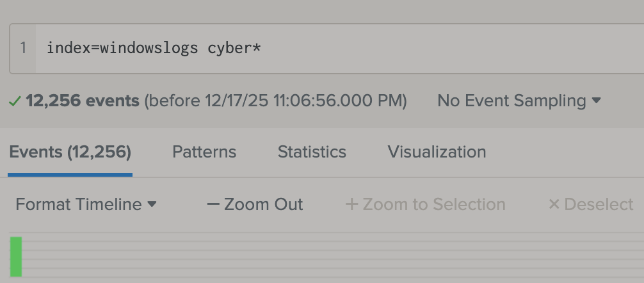Image resolution: width=644 pixels, height=283 pixels.
Task: Click line number 1 in search editor
Action: 23,48
